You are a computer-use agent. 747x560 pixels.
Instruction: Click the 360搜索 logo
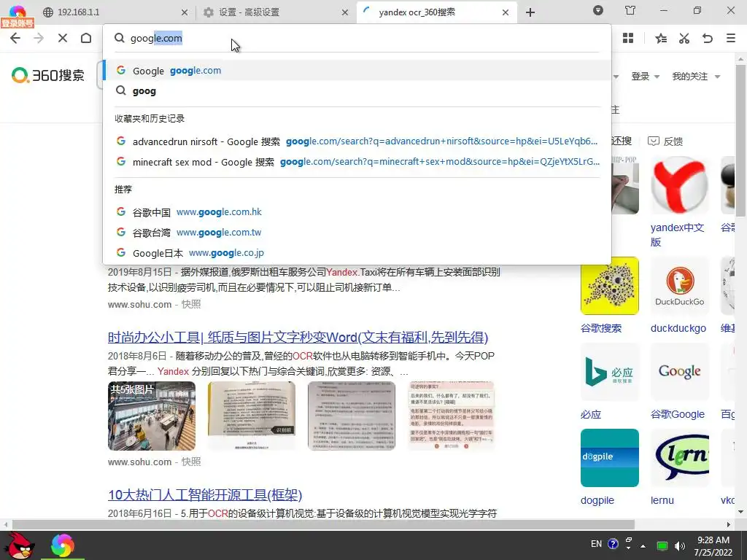click(48, 75)
